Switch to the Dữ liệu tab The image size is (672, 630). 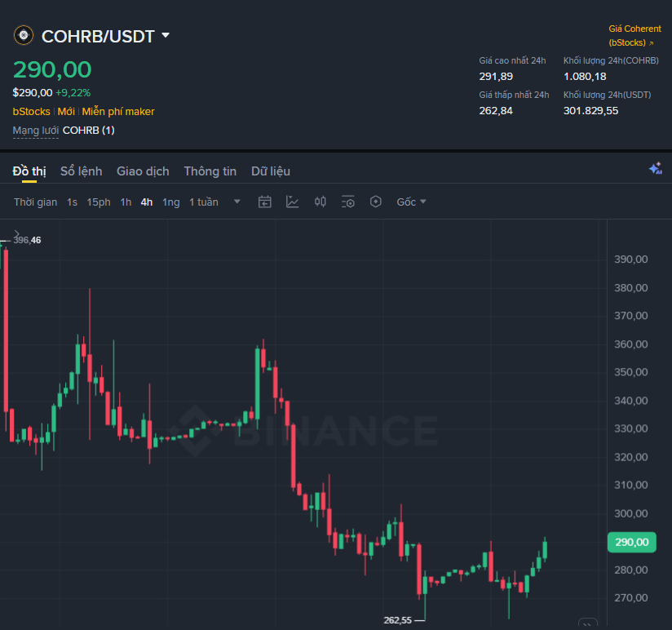(271, 171)
